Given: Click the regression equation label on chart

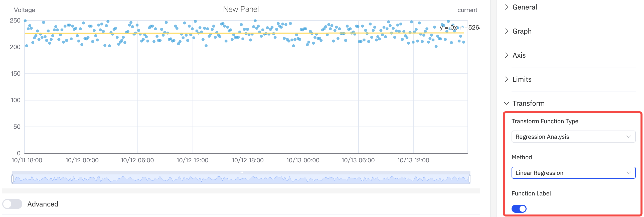Looking at the screenshot, I should tap(459, 28).
